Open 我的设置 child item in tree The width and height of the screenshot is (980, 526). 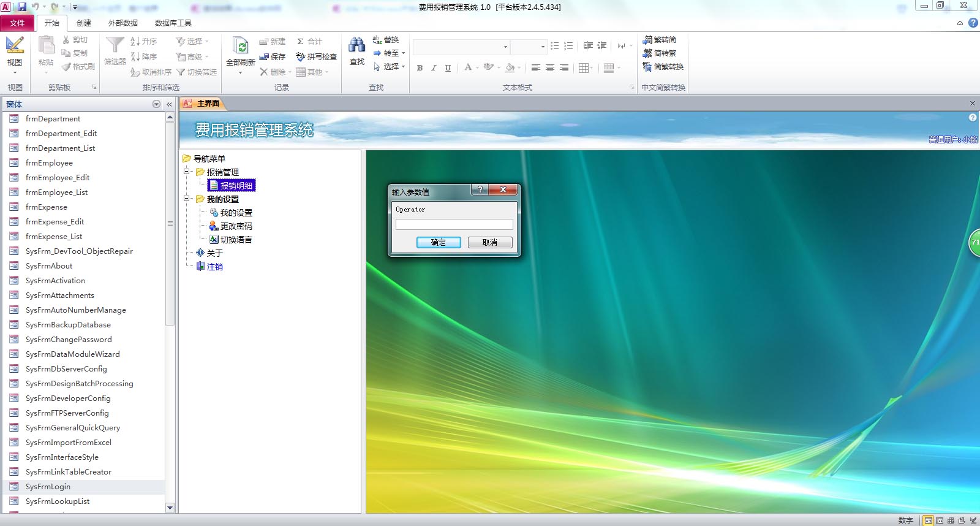(x=236, y=213)
